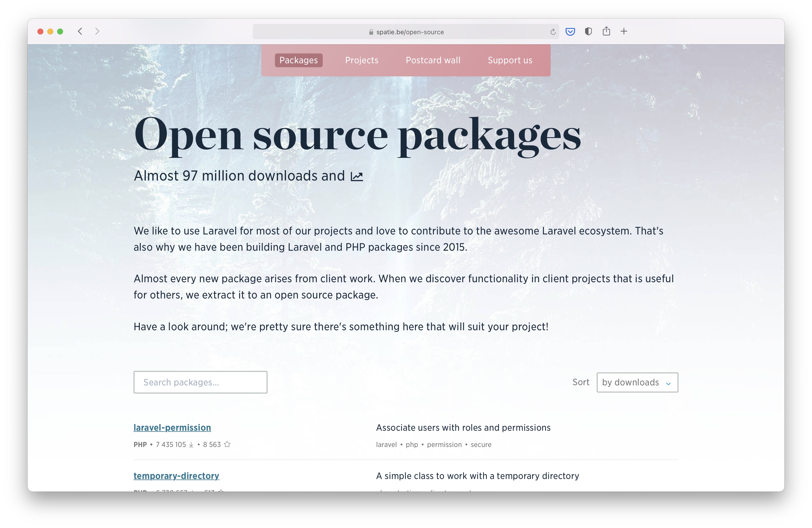Select the Packages tab

click(299, 60)
